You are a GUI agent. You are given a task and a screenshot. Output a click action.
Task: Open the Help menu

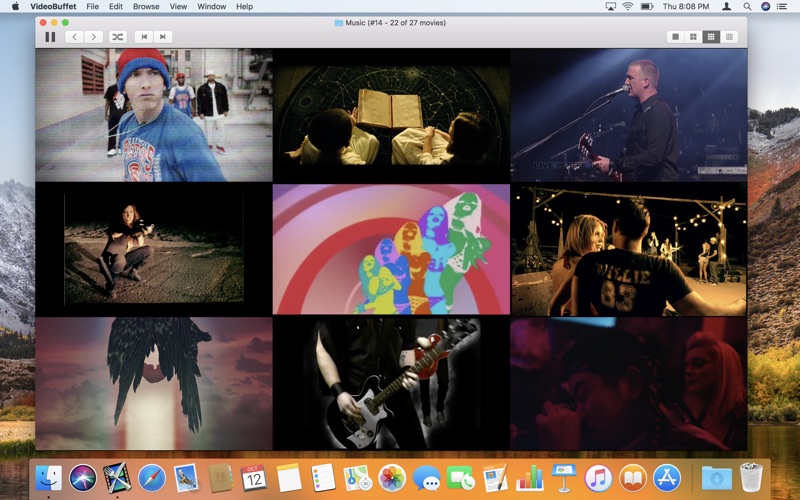(244, 7)
